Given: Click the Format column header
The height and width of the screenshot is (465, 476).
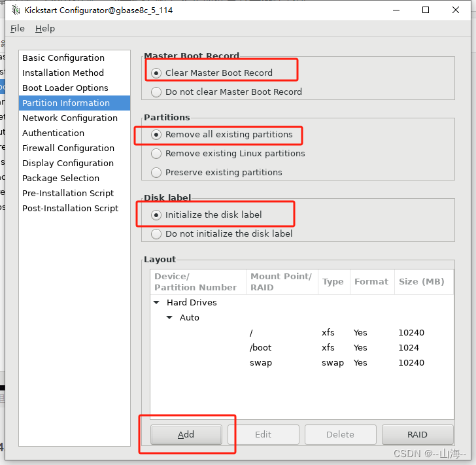Looking at the screenshot, I should click(372, 282).
